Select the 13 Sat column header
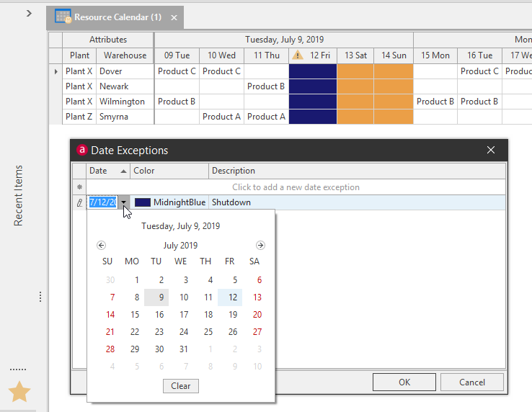The height and width of the screenshot is (412, 532). [355, 55]
